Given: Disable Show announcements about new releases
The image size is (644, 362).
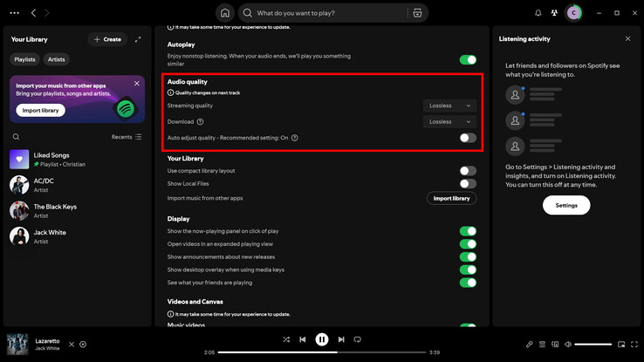Looking at the screenshot, I should click(x=468, y=257).
